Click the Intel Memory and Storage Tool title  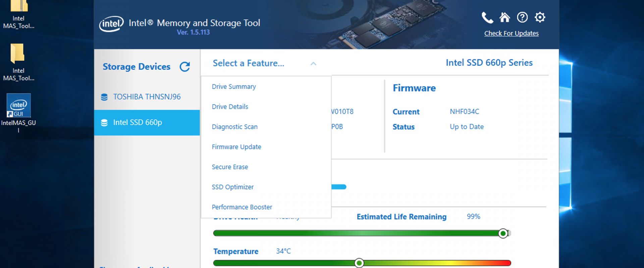195,23
